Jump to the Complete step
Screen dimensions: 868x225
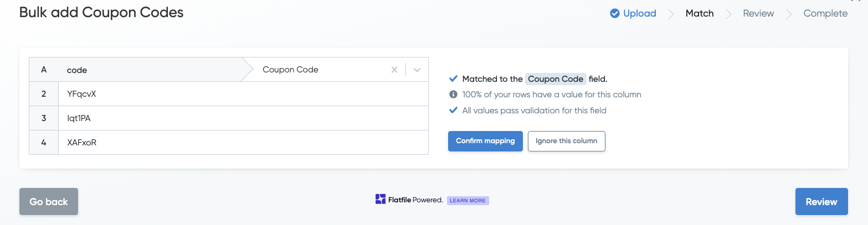point(825,13)
